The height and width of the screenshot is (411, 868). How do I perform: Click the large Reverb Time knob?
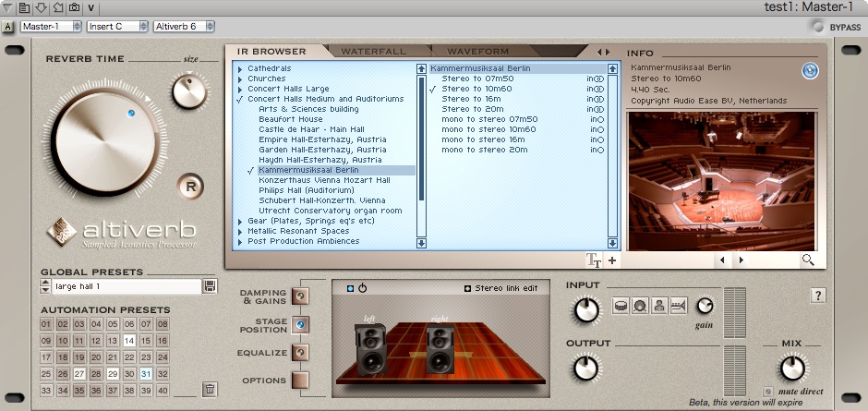coord(105,141)
